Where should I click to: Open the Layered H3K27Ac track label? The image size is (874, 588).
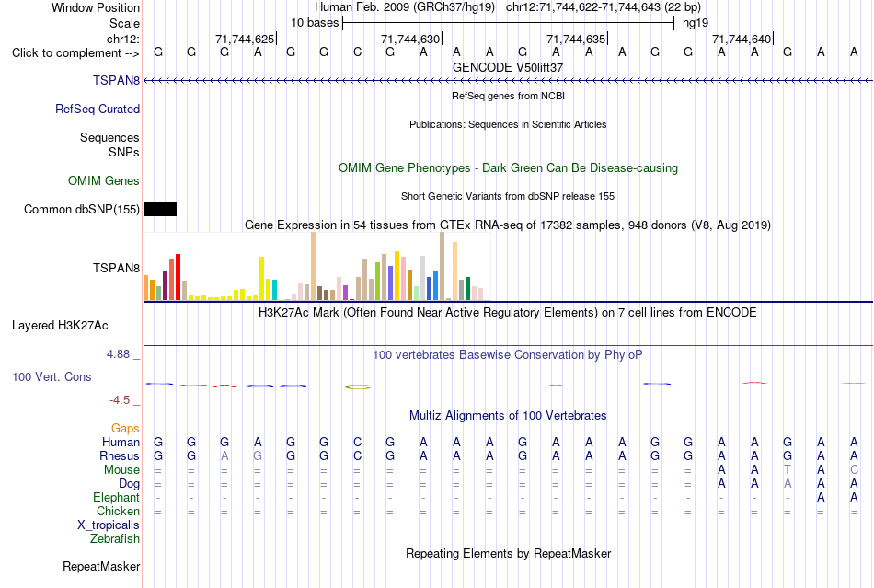click(60, 325)
